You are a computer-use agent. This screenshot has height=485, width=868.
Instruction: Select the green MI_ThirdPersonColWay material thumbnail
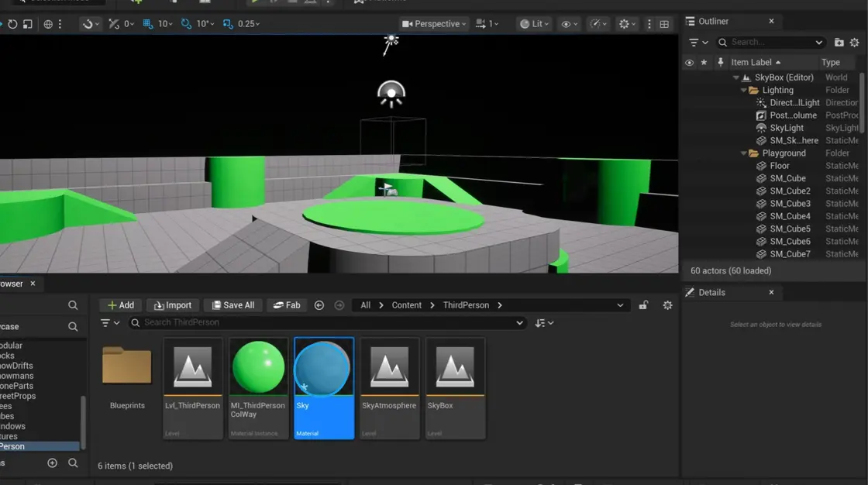258,366
